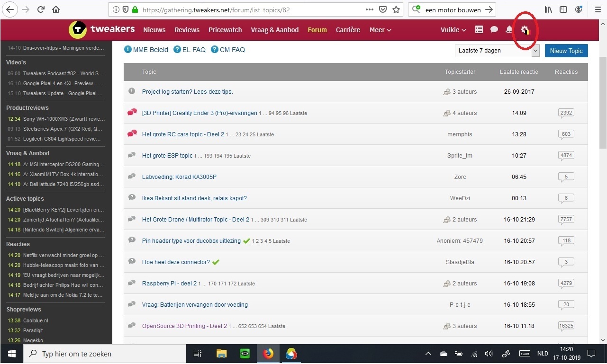Open the Carrière section
The height and width of the screenshot is (364, 607).
348,30
